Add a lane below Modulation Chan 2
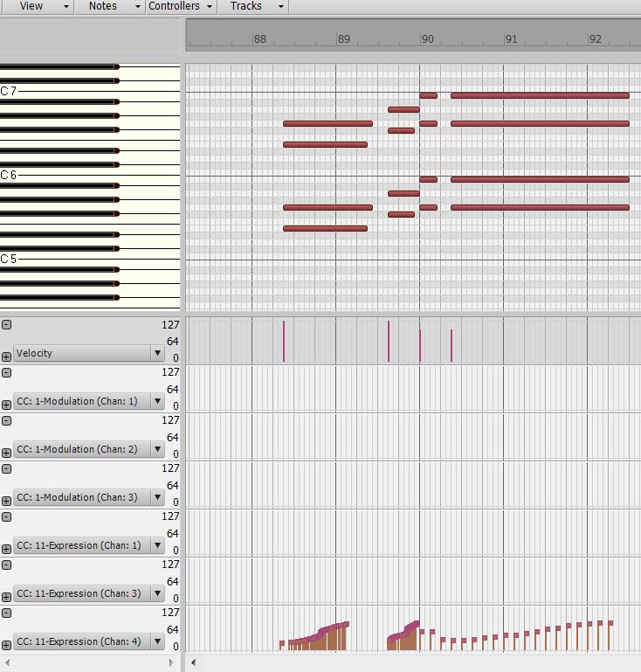 point(6,453)
